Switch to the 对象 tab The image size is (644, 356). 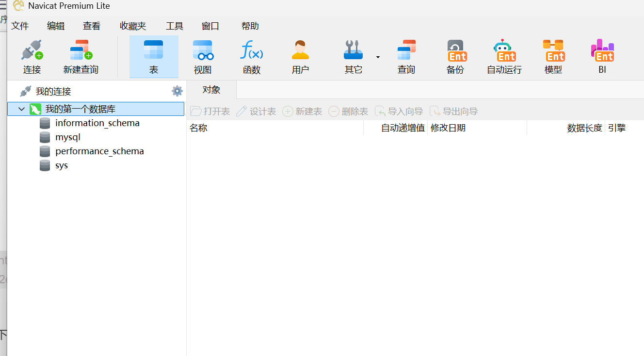(x=212, y=89)
